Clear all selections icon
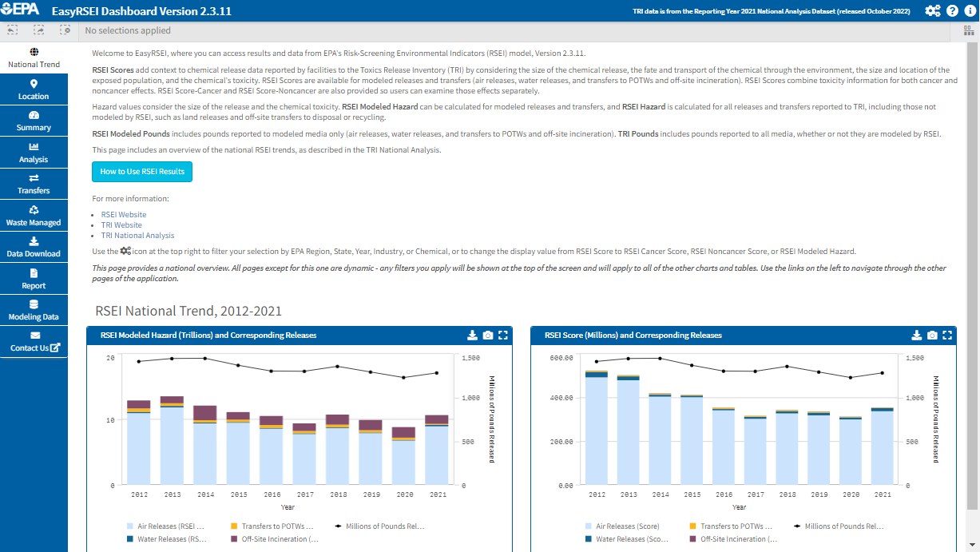Screen dimensions: 980x552 point(65,30)
